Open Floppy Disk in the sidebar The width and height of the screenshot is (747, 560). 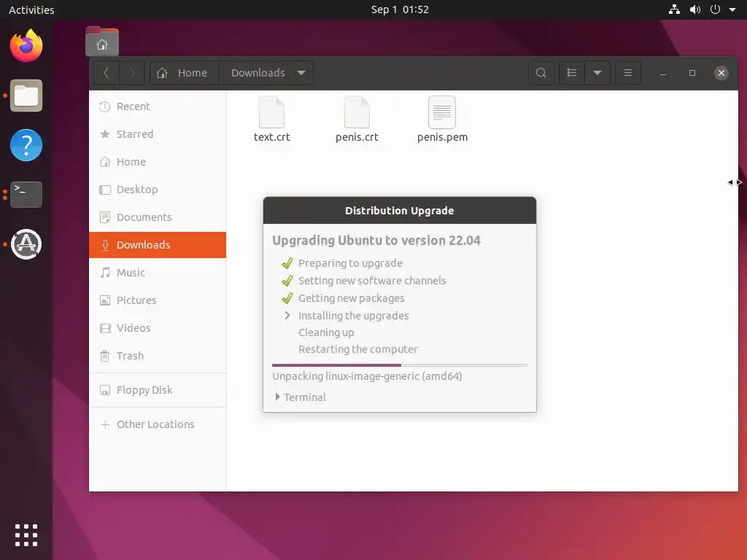point(158,390)
